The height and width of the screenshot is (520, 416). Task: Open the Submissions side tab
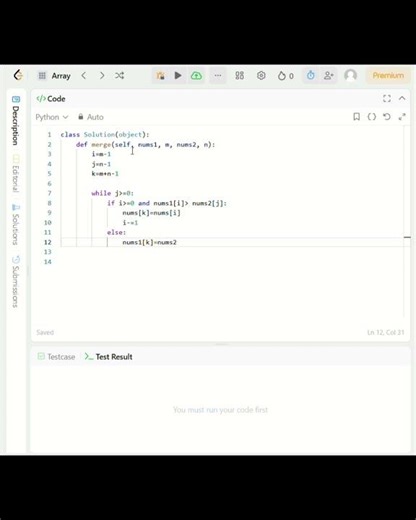tap(16, 281)
